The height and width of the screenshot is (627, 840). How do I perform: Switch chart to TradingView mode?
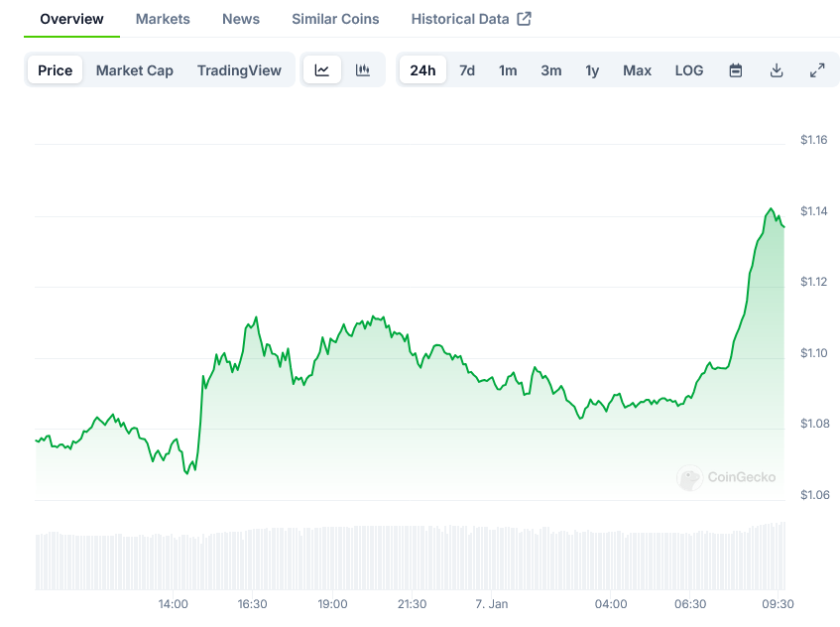click(x=239, y=70)
